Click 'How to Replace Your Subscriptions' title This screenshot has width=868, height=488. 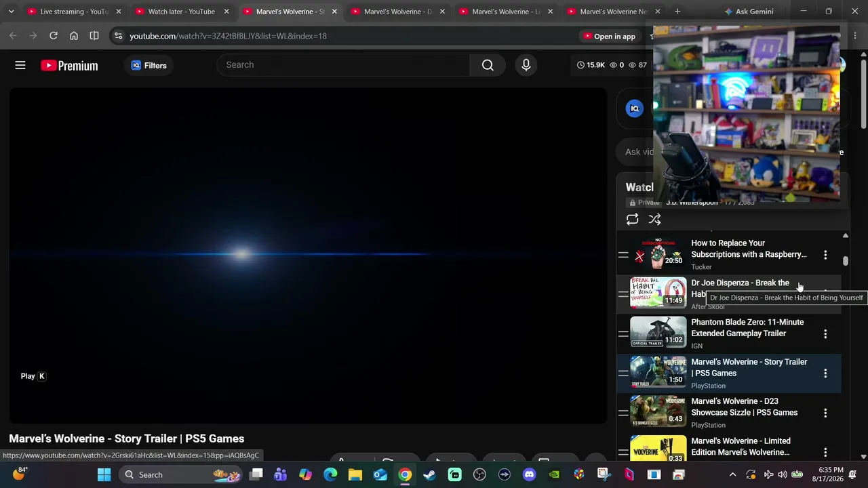pos(749,249)
